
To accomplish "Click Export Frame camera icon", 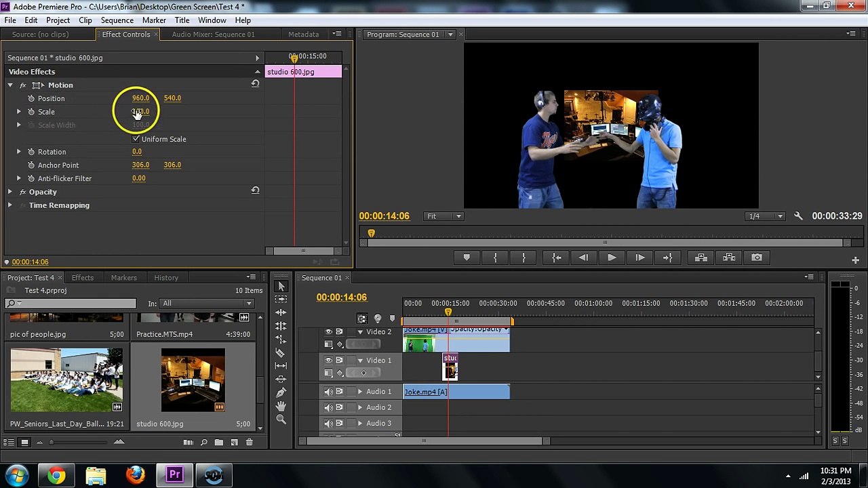I will click(757, 258).
